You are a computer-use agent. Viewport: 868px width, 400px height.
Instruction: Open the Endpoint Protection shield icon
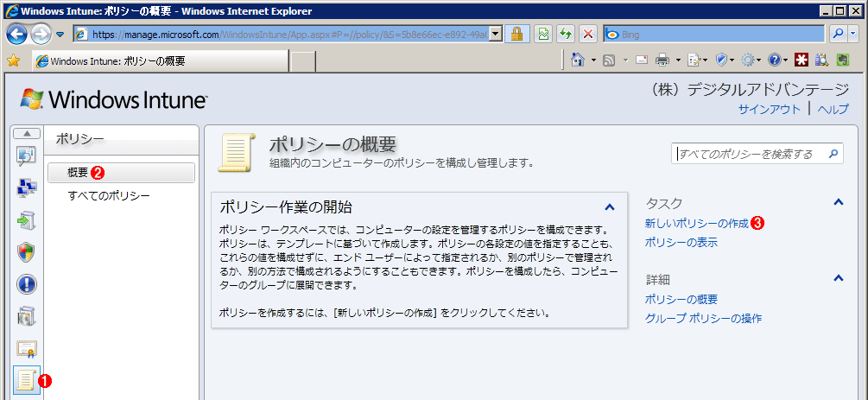click(27, 252)
